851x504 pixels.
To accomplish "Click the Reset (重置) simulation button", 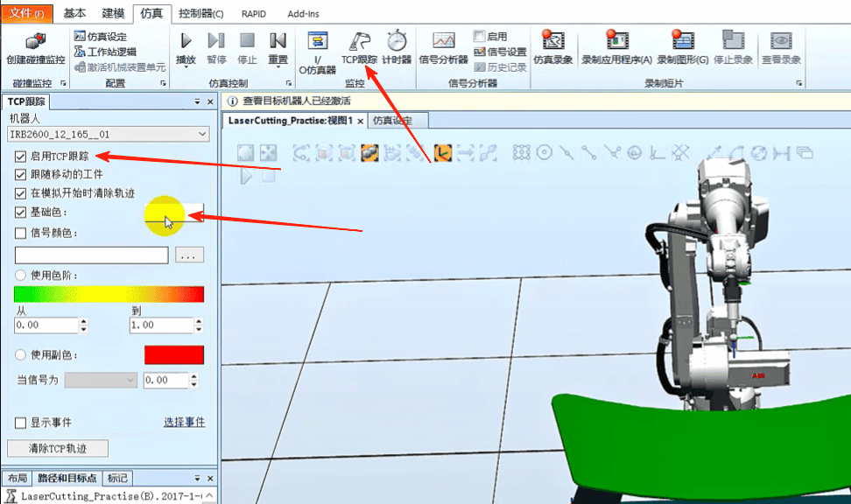I will [x=278, y=48].
